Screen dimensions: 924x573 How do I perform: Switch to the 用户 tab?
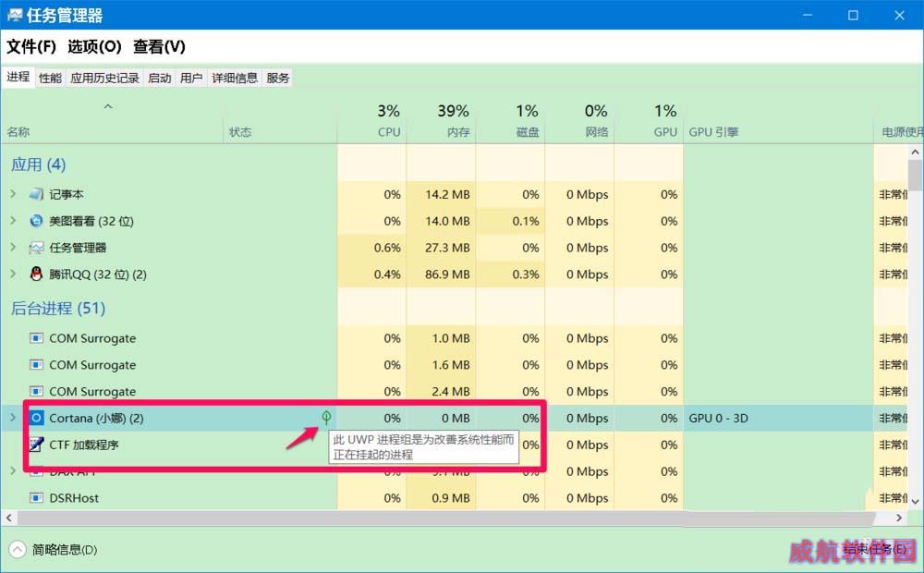pos(191,78)
